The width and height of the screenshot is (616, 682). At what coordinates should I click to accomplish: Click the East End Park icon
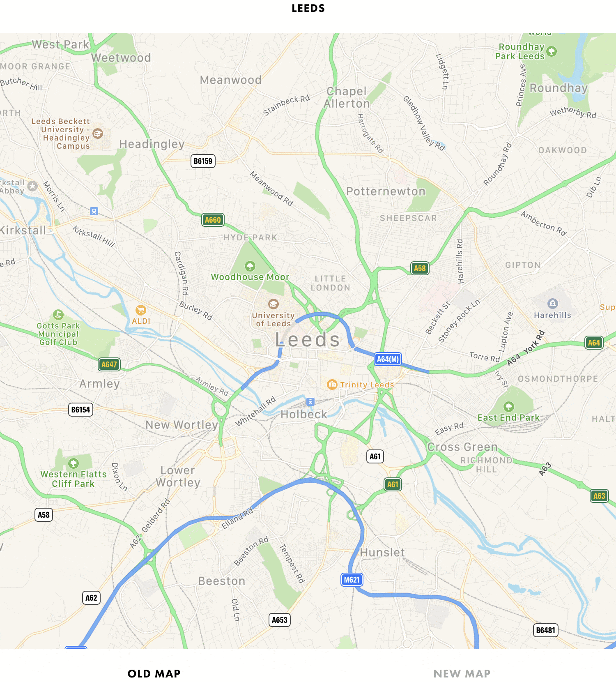click(508, 407)
